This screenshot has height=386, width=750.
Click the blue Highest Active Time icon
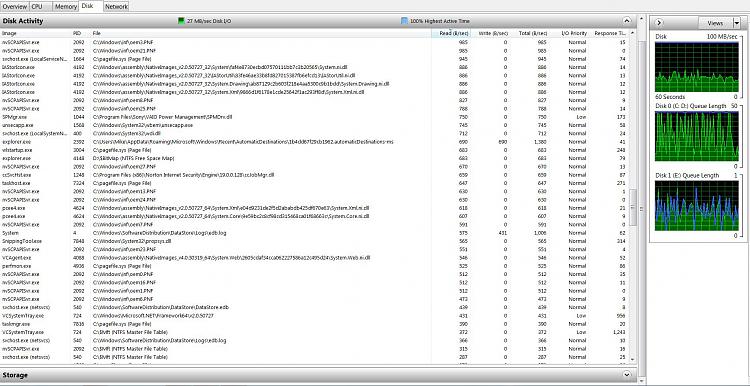404,21
